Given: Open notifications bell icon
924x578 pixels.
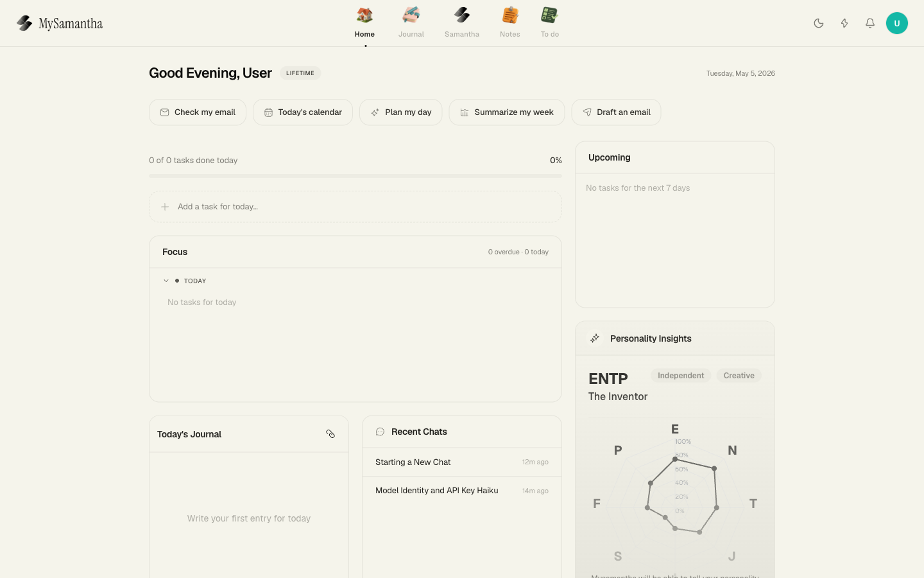Looking at the screenshot, I should (x=870, y=23).
